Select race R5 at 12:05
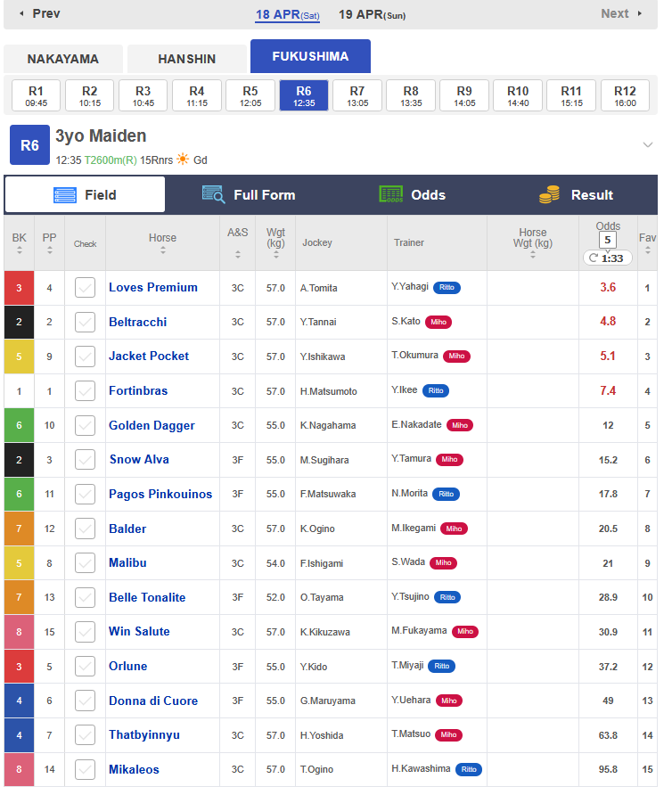This screenshot has height=795, width=672. 250,95
